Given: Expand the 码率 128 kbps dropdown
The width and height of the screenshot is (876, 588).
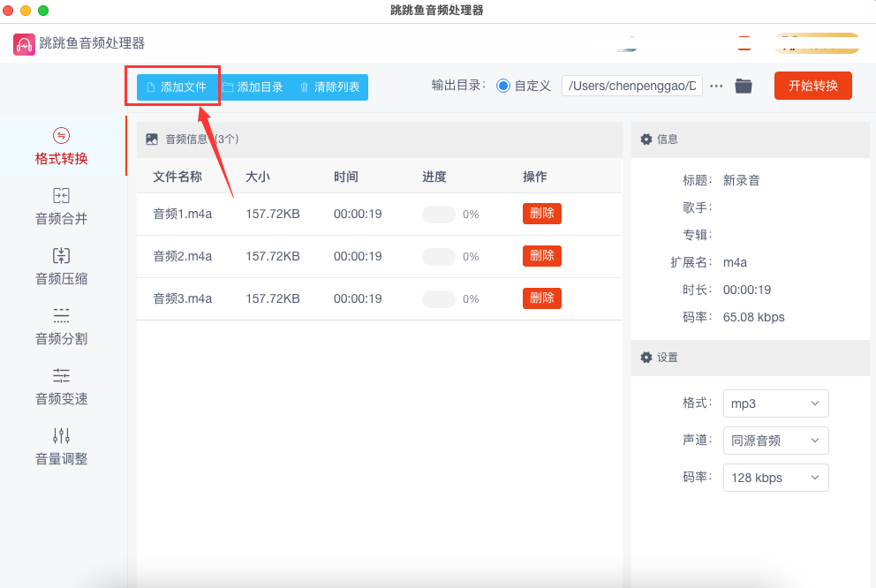Looking at the screenshot, I should point(775,478).
